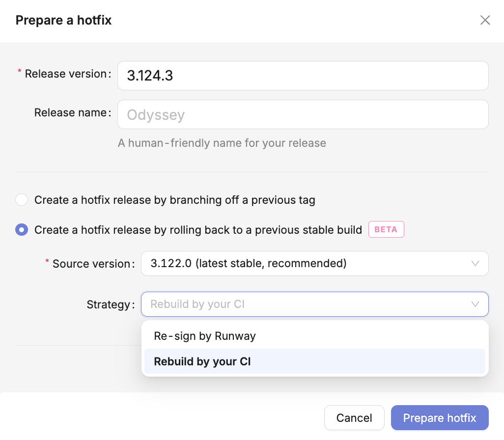Select the rolling back to stable build radio

pyautogui.click(x=22, y=229)
